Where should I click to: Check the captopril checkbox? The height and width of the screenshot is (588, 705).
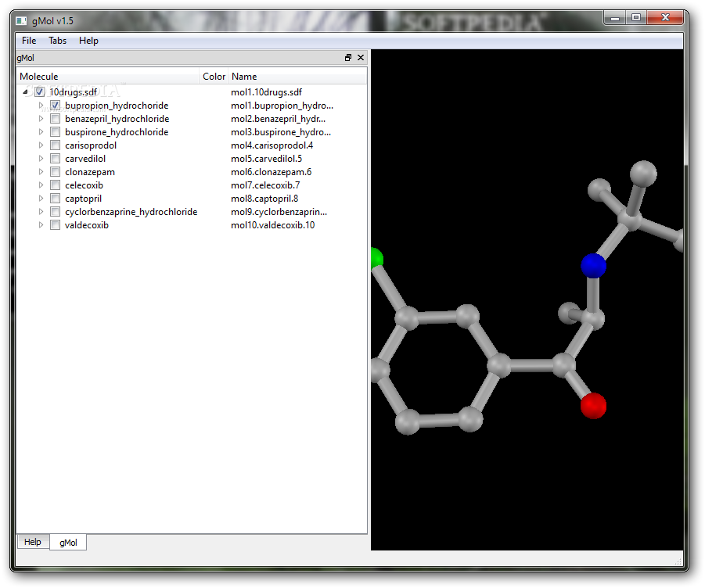pyautogui.click(x=55, y=199)
